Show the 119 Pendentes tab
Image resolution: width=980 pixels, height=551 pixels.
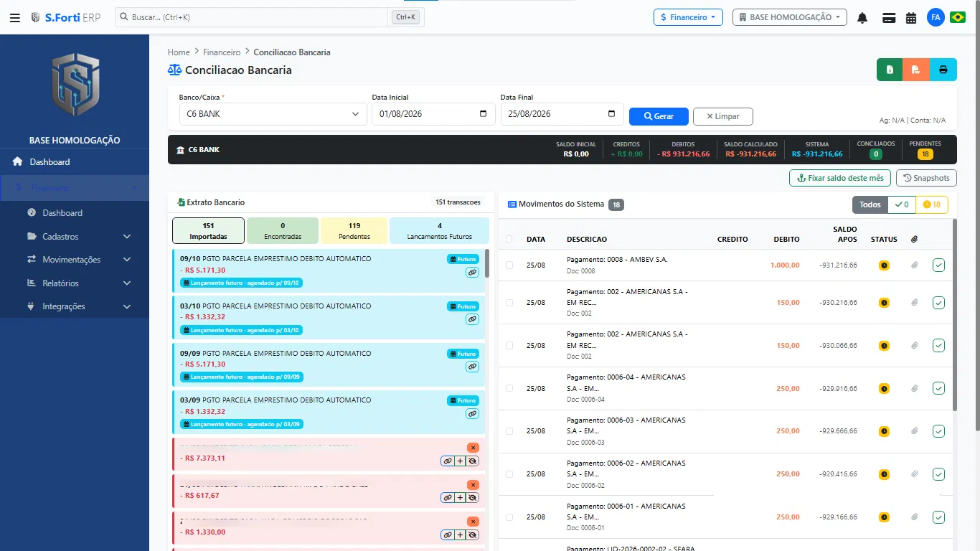coord(354,231)
